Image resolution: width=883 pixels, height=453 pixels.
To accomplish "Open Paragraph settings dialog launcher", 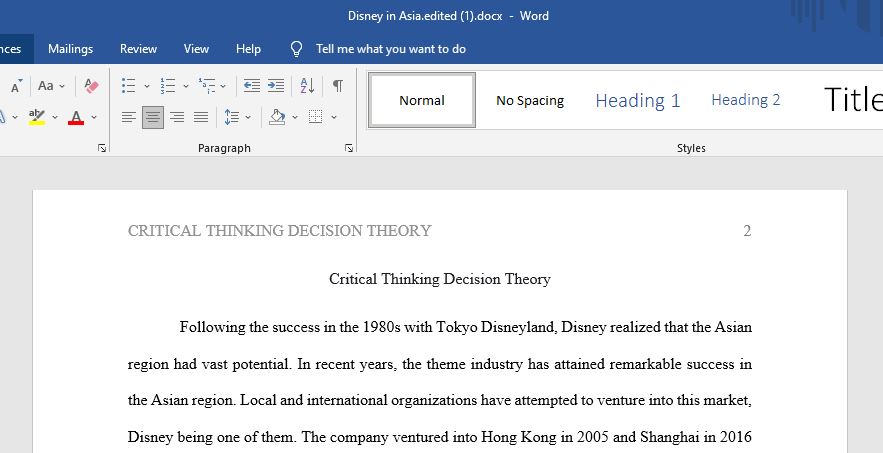I will click(349, 148).
